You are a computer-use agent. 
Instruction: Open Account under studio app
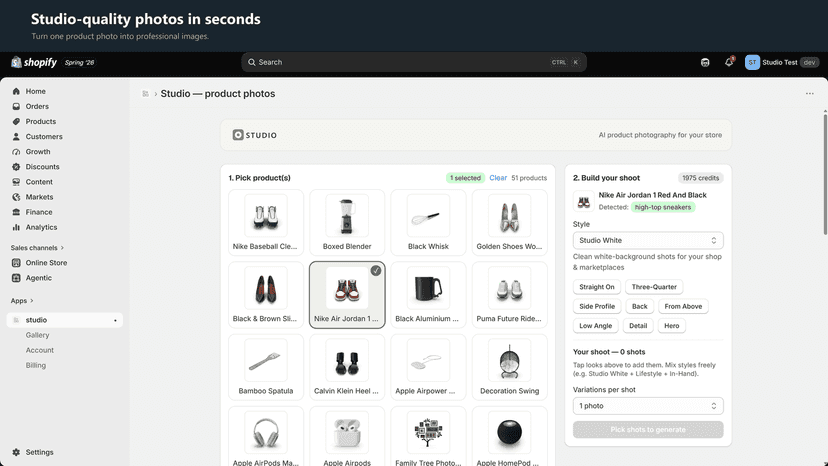[40, 350]
